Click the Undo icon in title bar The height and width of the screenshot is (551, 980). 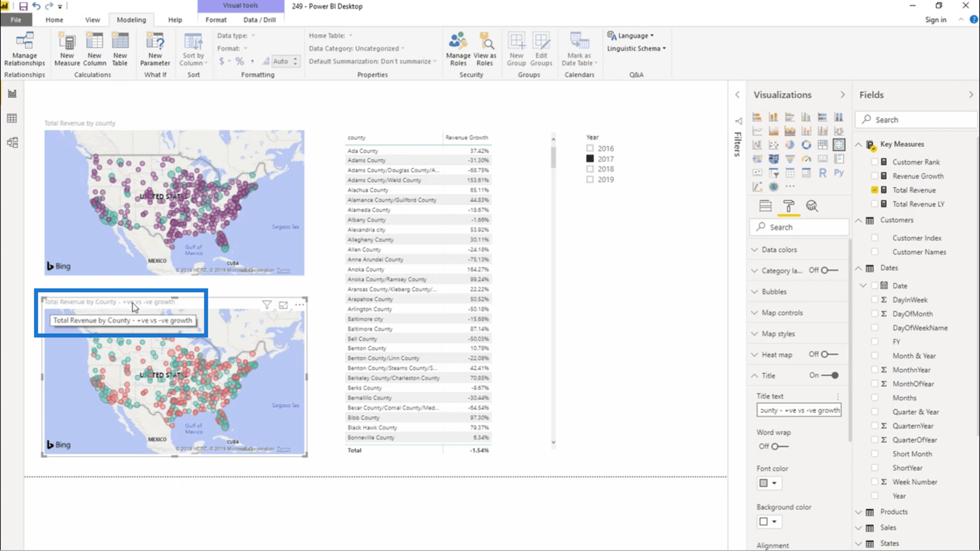tap(36, 6)
